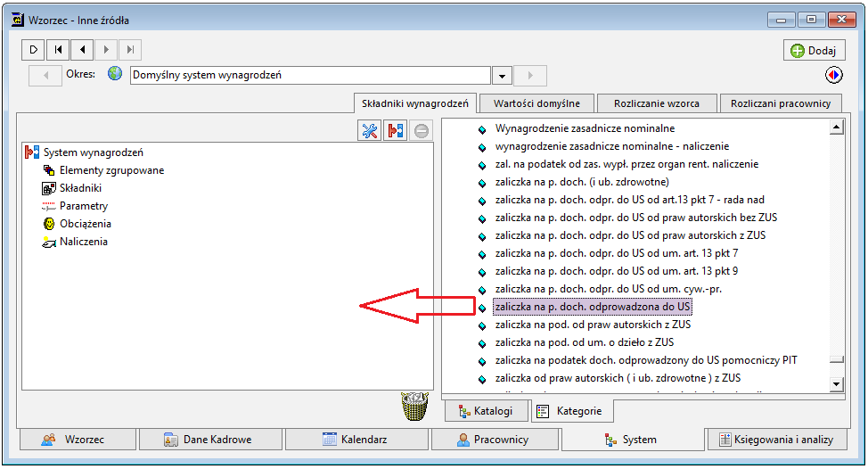Click the System wynagrodzeń root icon
Screen dimensions: 868x469
[x=32, y=152]
